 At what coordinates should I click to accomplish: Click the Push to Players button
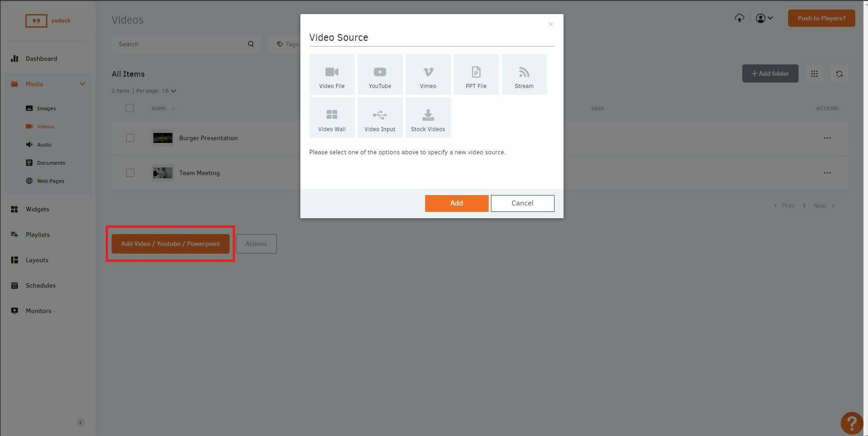pos(821,18)
